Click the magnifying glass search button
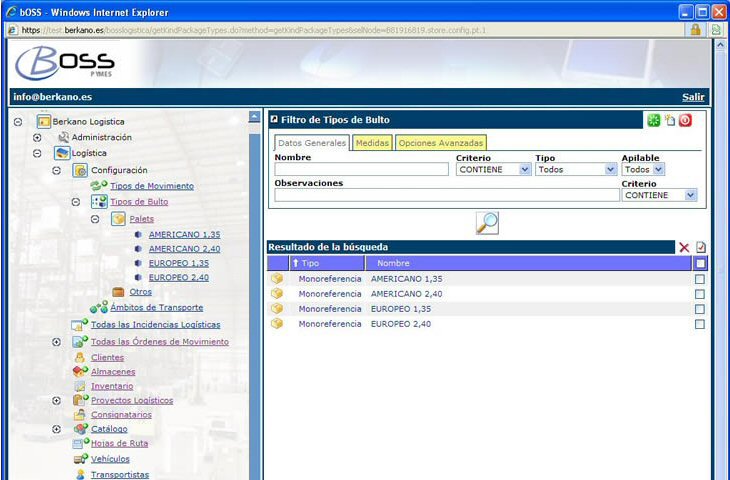The width and height of the screenshot is (730, 480). [x=487, y=223]
